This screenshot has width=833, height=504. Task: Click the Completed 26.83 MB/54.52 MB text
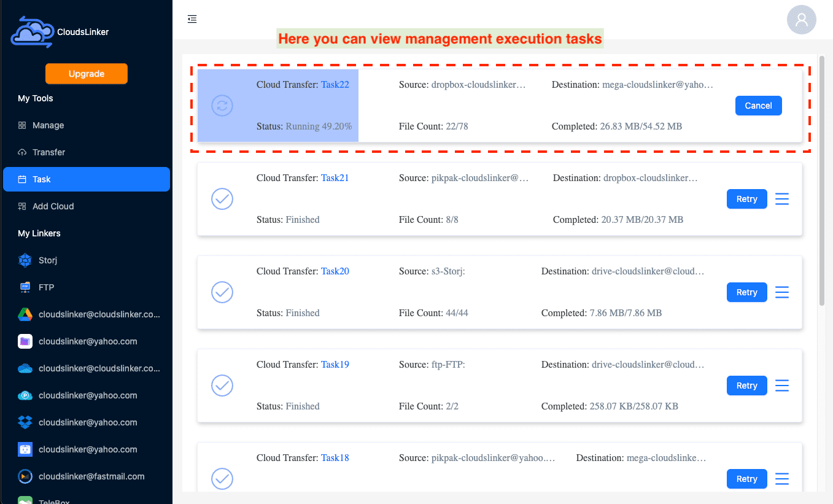click(617, 126)
